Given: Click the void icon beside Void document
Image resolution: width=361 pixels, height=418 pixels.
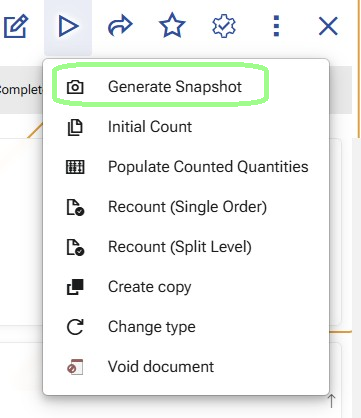Looking at the screenshot, I should [75, 367].
